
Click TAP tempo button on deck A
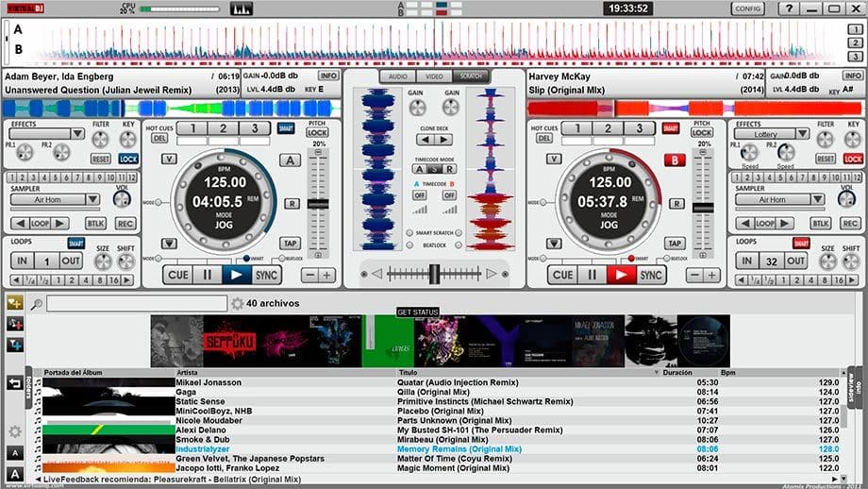pos(290,244)
